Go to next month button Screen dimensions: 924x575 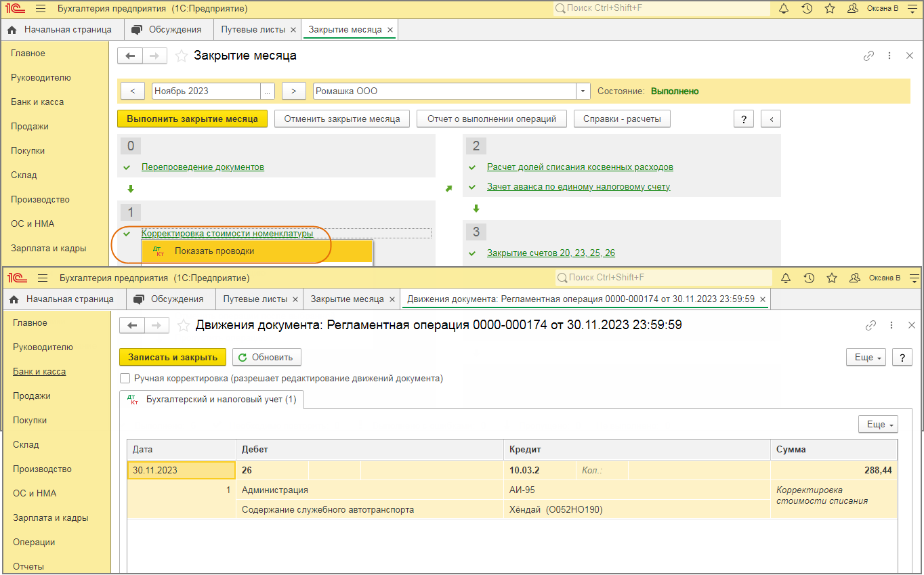pos(293,91)
